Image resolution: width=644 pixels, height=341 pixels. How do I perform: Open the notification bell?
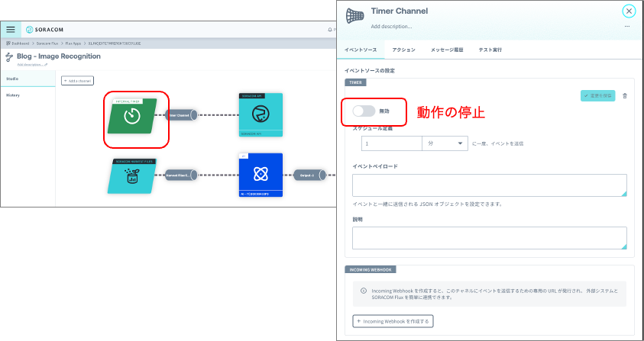330,30
